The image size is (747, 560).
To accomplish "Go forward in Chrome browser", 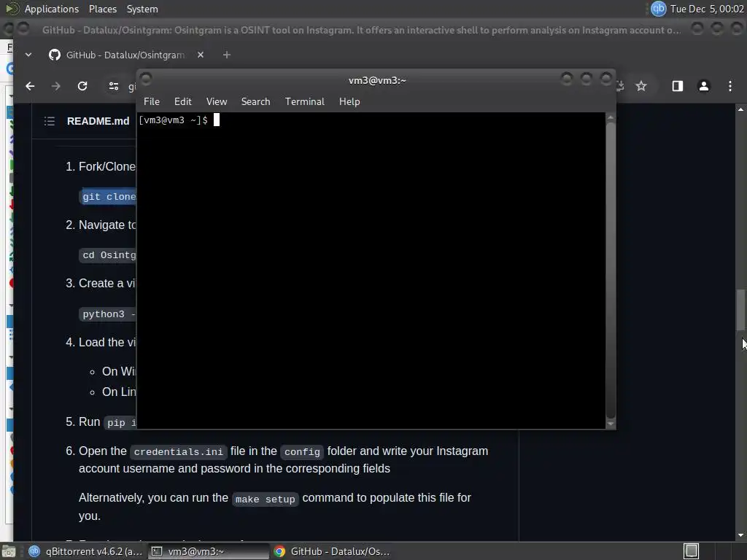I will pyautogui.click(x=55, y=86).
